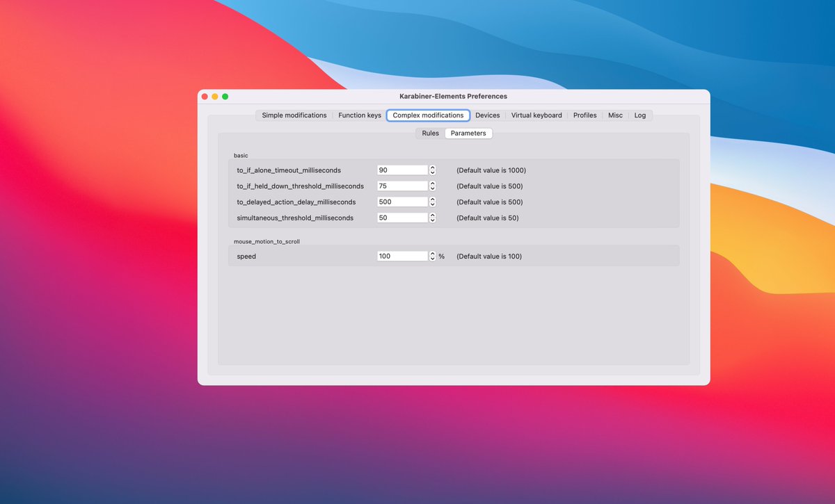The width and height of the screenshot is (835, 504).
Task: Click the to_delayed_action_delay_milliseconds label
Action: tap(296, 202)
